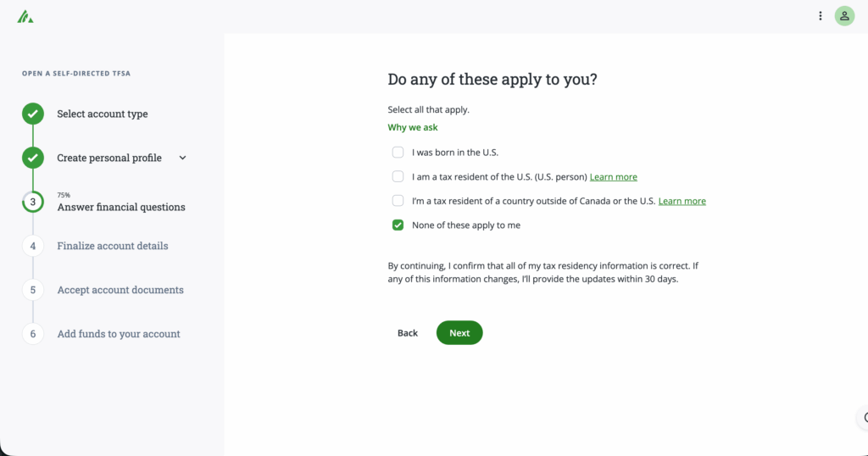Expand the Create personal profile chevron
The height and width of the screenshot is (456, 868).
(183, 158)
